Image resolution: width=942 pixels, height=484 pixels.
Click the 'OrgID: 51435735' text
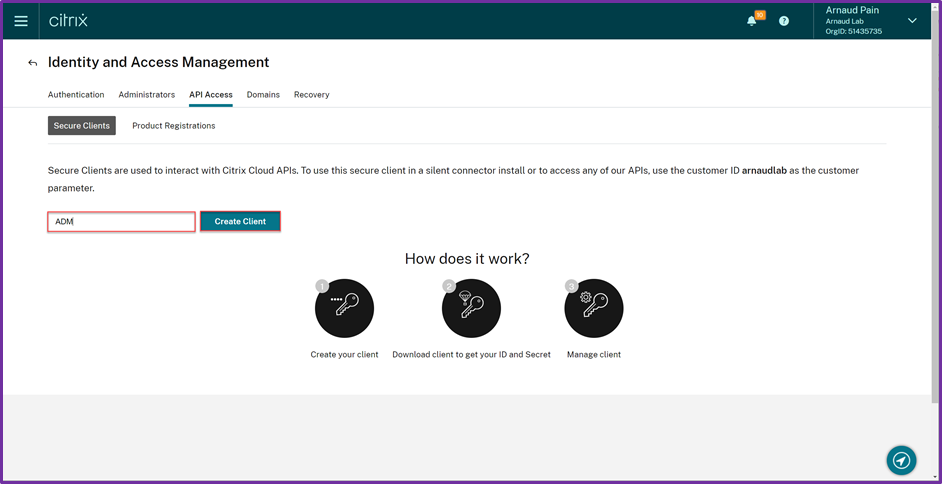pos(854,32)
